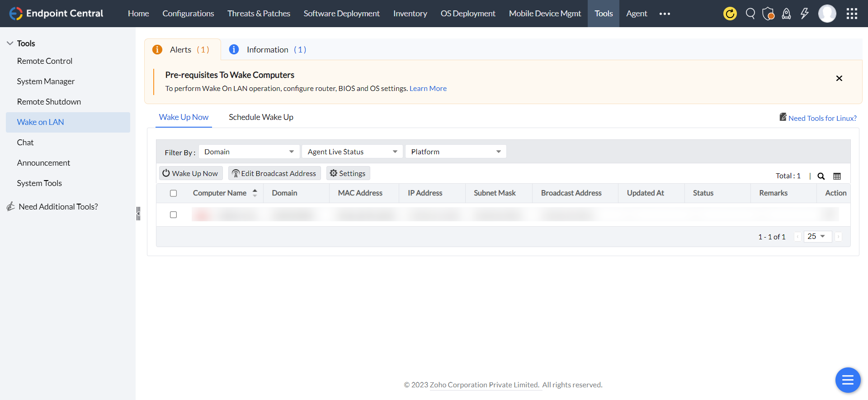Click the yellow refresh icon in header
The image size is (868, 400).
click(730, 14)
